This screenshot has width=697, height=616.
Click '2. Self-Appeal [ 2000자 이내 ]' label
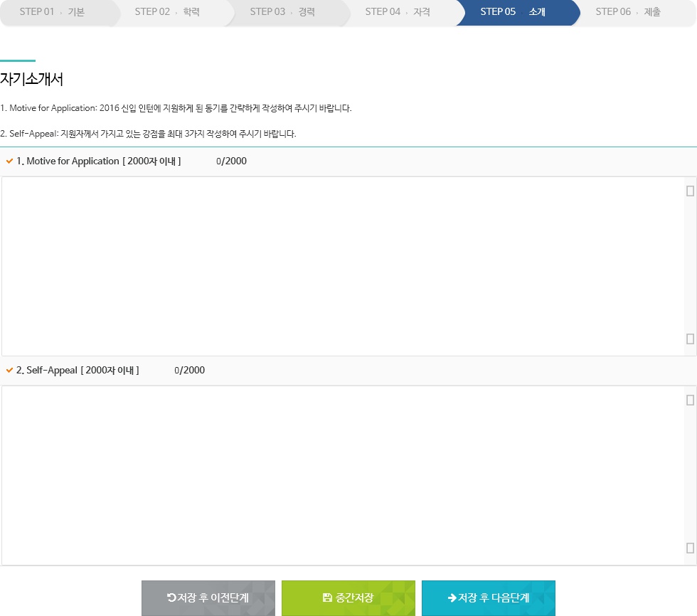78,370
